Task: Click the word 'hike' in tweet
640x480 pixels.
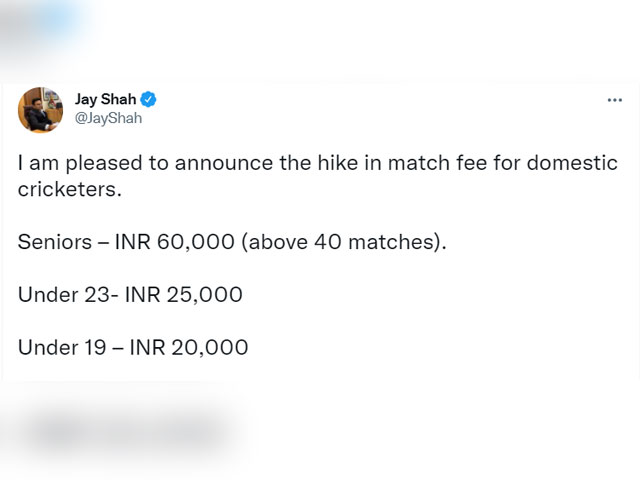Action: [x=337, y=163]
